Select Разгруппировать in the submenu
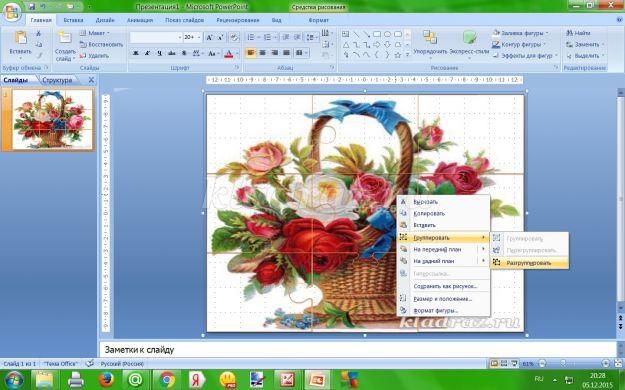The width and height of the screenshot is (625, 390). coord(529,263)
